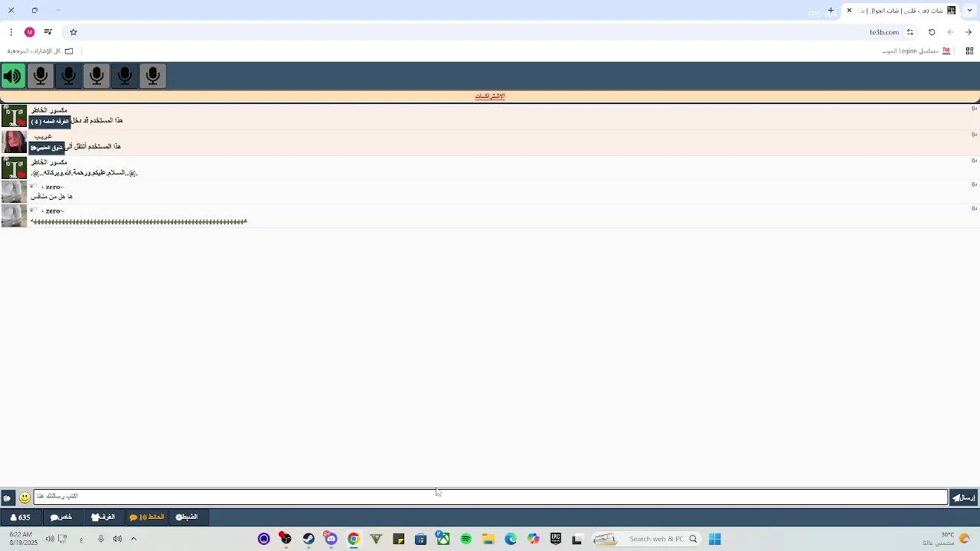Send the message with the إرسال button

click(964, 497)
